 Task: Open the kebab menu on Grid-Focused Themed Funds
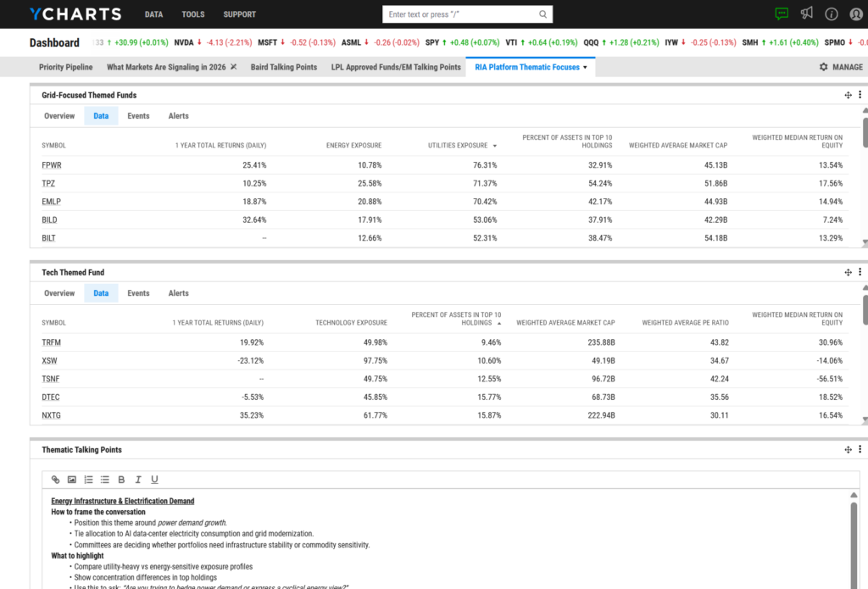(x=860, y=95)
